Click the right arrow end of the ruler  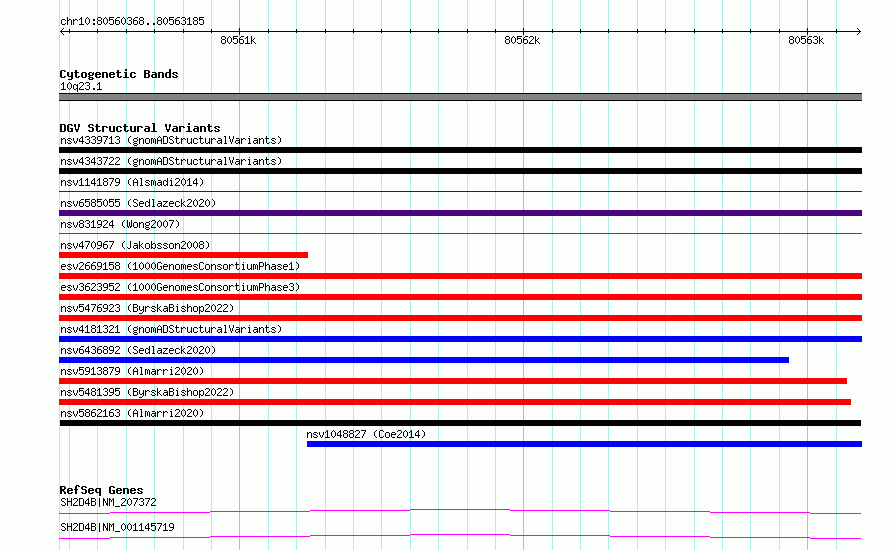coord(859,31)
